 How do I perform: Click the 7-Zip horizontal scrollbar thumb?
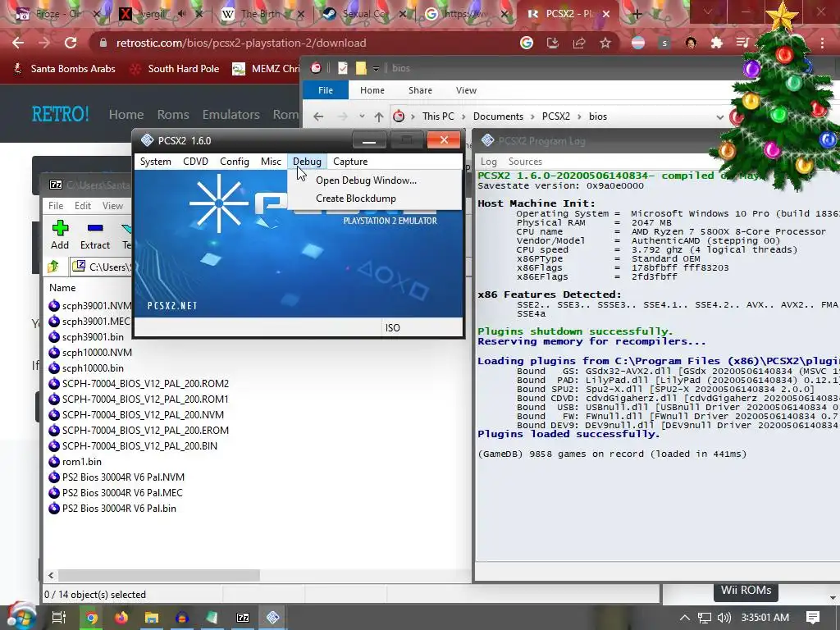point(159,575)
